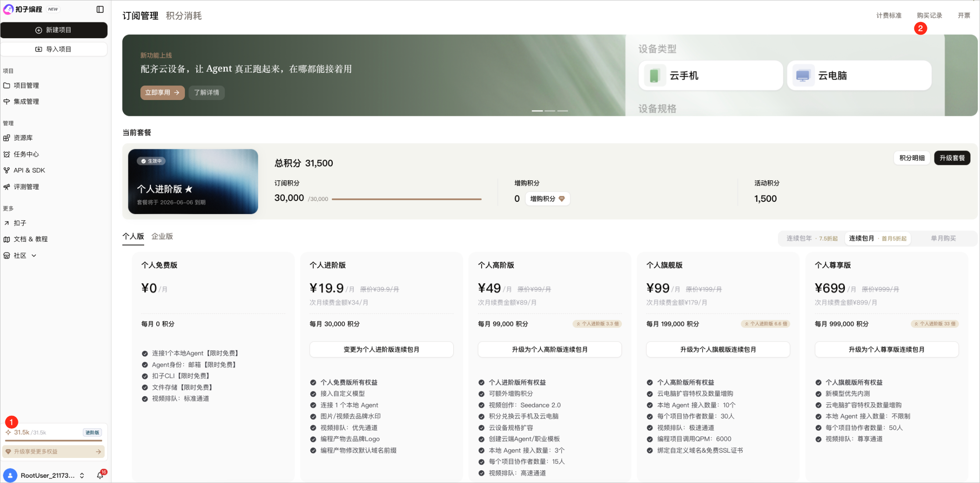This screenshot has height=483, width=980.
Task: Click the 集成管理 plug icon
Action: coord(7,101)
